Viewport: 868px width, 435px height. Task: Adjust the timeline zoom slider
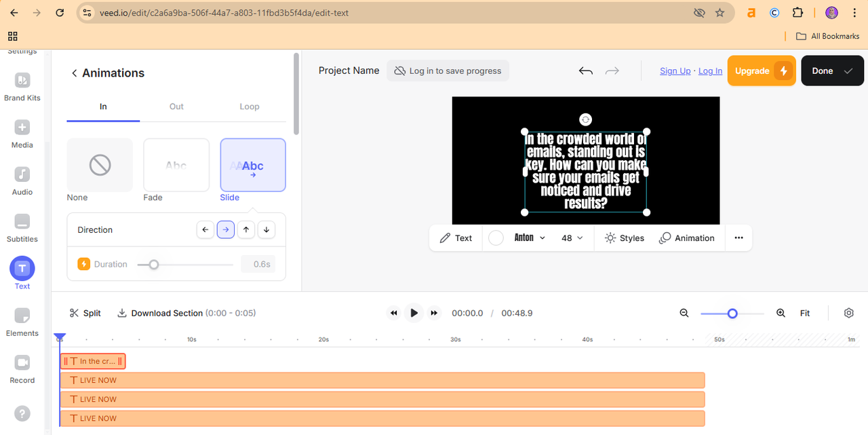[732, 314]
